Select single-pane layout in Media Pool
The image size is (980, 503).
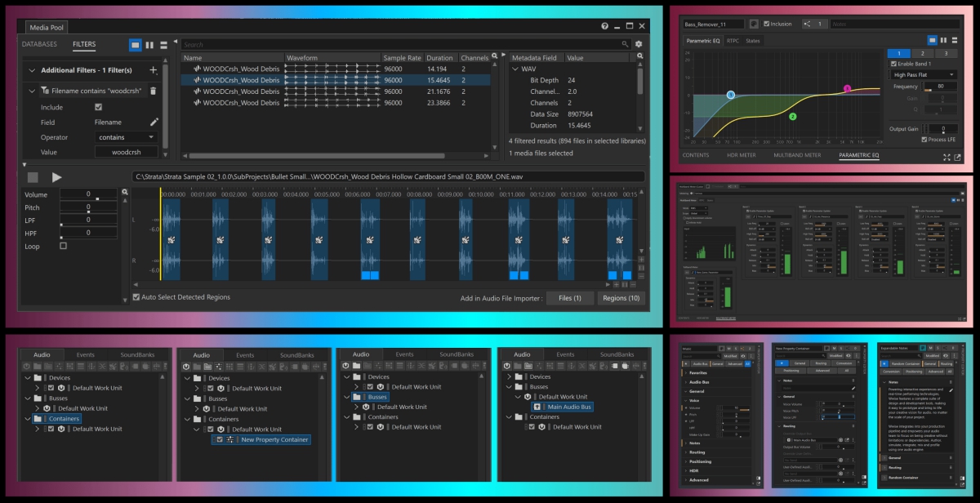point(135,44)
